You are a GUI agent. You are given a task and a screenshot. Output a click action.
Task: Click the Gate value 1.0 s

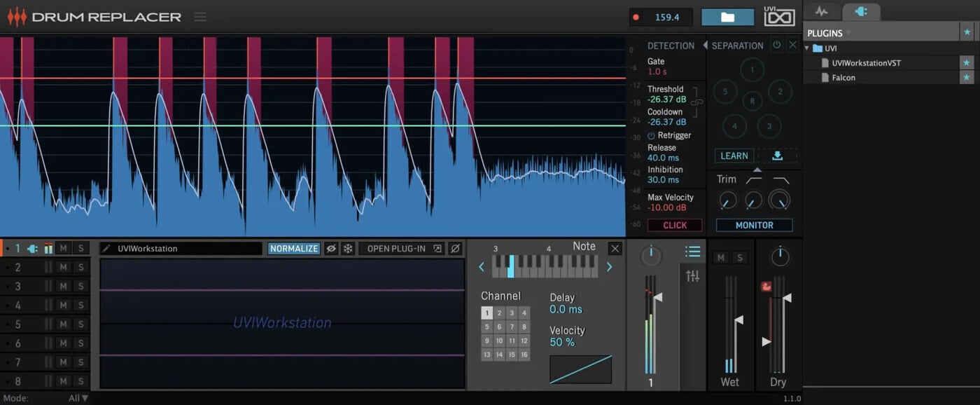pos(657,71)
